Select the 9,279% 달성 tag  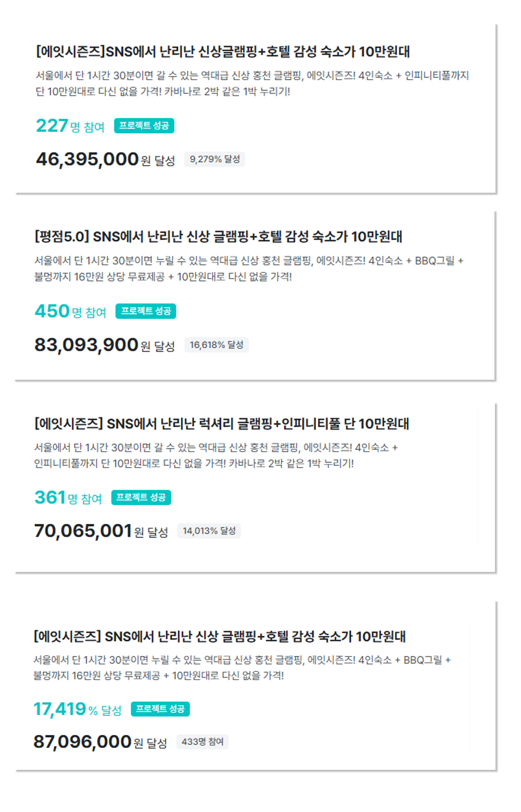pyautogui.click(x=215, y=159)
